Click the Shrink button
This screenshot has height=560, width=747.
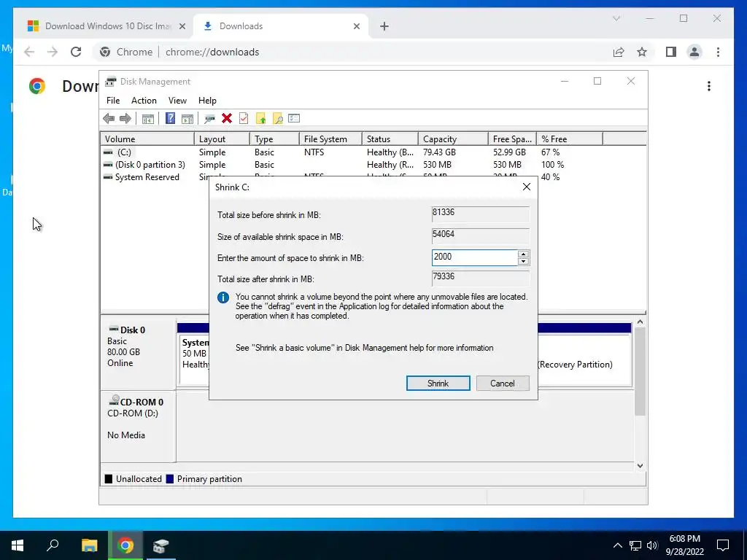click(438, 384)
